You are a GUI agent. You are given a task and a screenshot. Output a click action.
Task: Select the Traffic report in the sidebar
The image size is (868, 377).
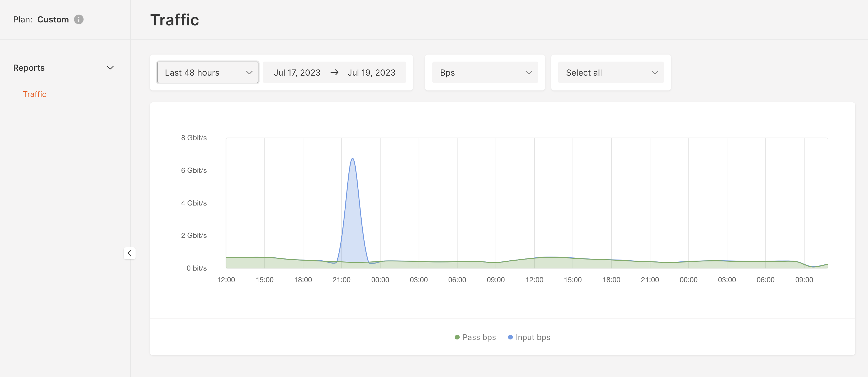[x=34, y=94]
